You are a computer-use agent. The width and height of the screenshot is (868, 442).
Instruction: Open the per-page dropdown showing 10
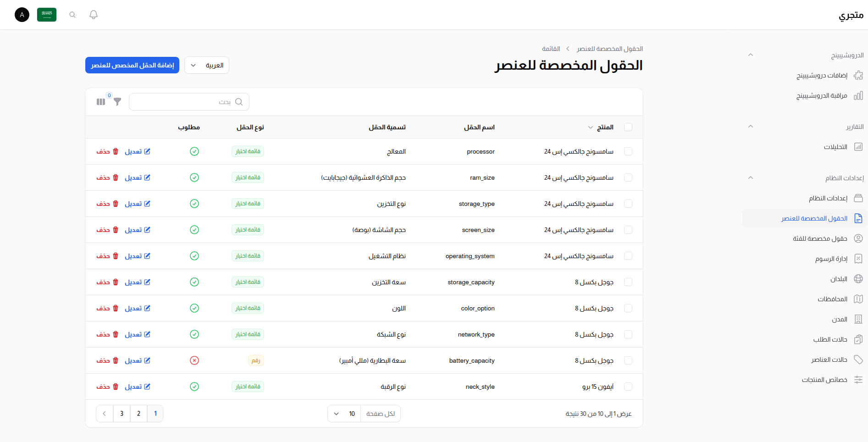(x=343, y=414)
